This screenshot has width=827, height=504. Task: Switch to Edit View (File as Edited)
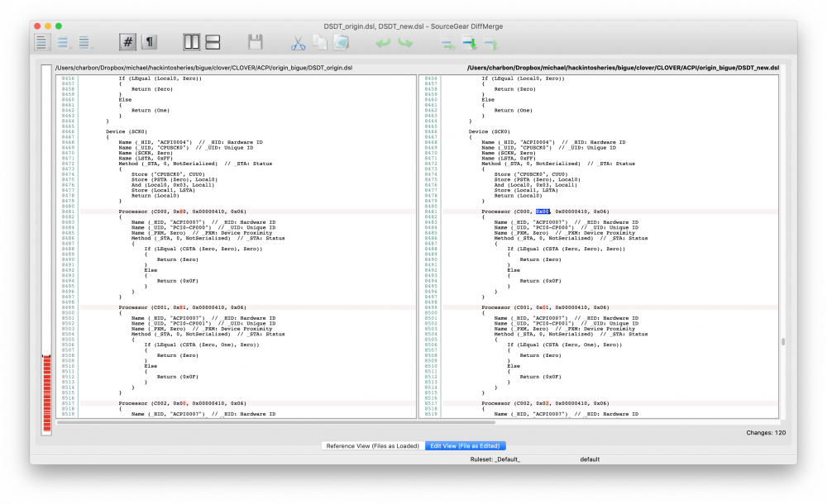tap(465, 446)
